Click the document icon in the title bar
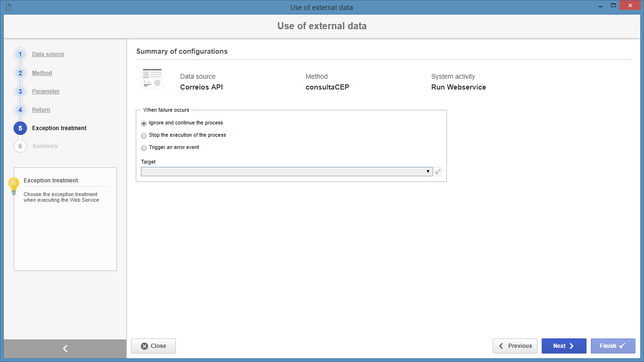Screen dimensions: 644x362 8,7
